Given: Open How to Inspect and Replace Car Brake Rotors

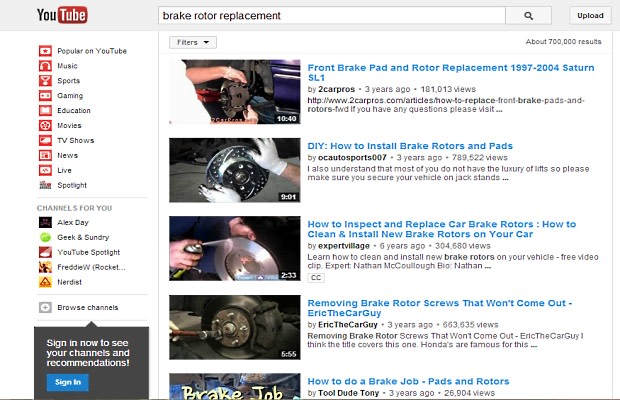Looking at the screenshot, I should pyautogui.click(x=442, y=229).
